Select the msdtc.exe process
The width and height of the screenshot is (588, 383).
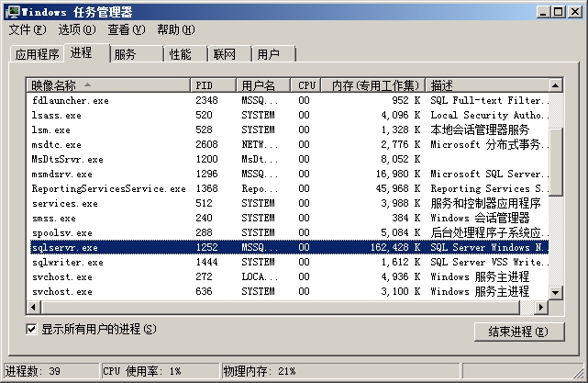point(288,144)
